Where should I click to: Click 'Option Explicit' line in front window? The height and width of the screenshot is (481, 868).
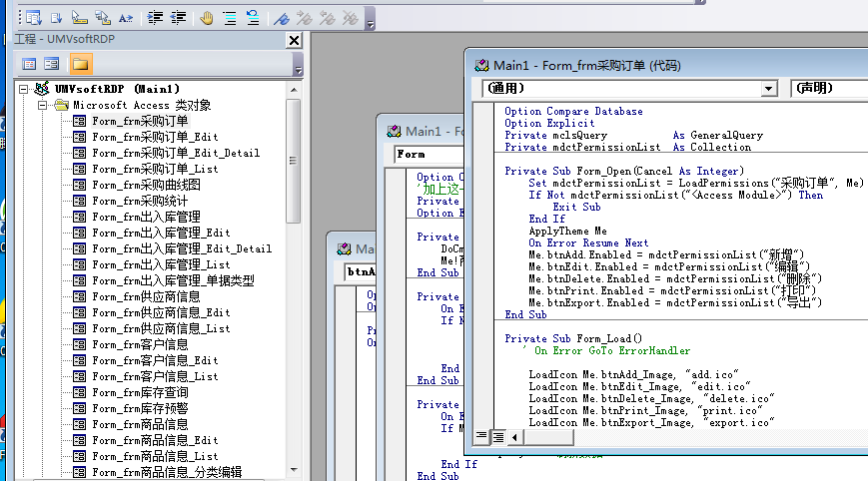coord(549,123)
